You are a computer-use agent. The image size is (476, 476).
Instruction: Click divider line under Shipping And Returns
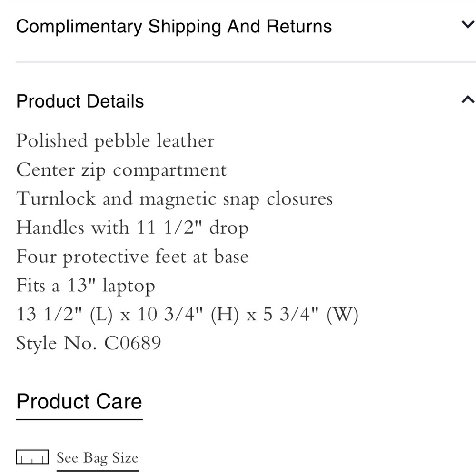pyautogui.click(x=246, y=62)
